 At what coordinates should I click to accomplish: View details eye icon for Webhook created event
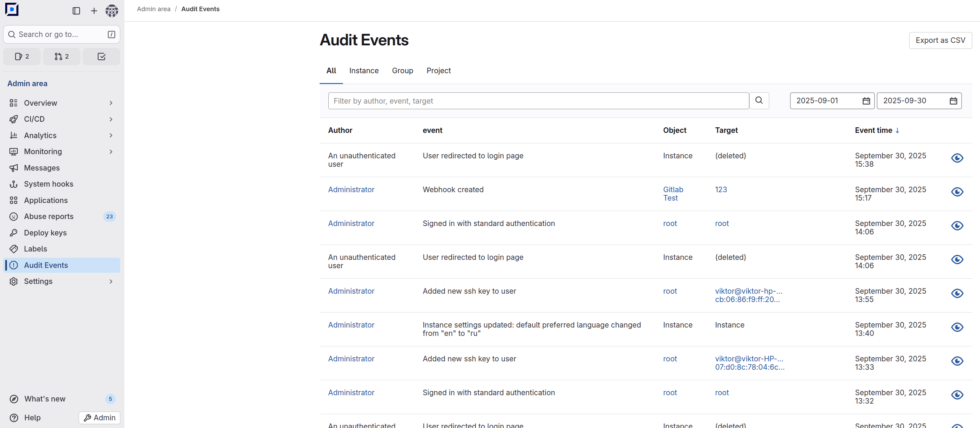point(957,192)
